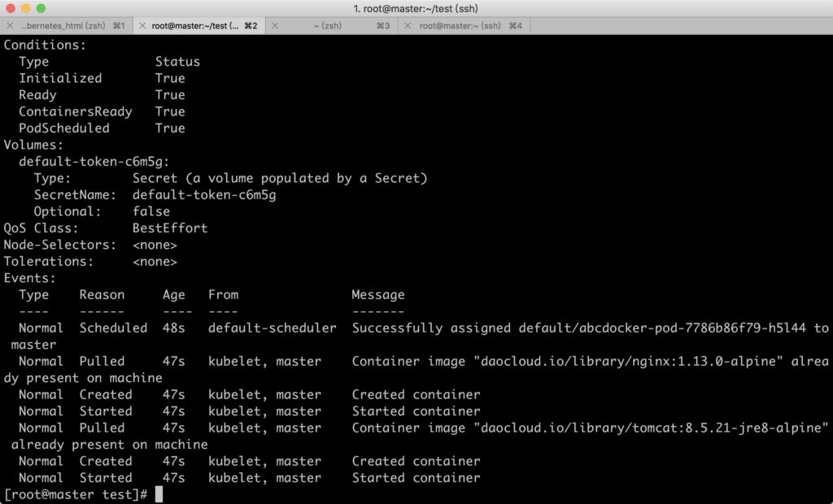
Task: Click the red close window button
Action: [x=10, y=8]
